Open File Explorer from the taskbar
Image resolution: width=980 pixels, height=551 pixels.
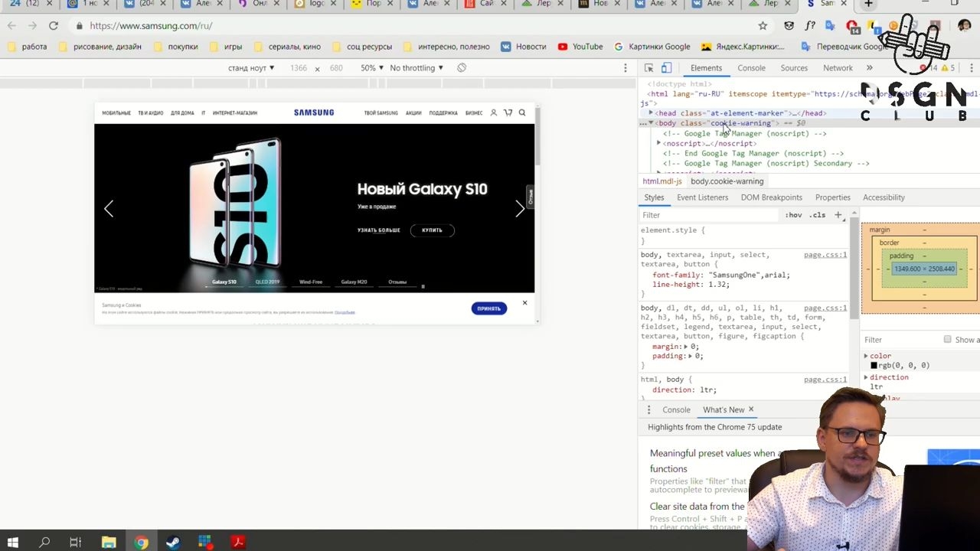(109, 542)
